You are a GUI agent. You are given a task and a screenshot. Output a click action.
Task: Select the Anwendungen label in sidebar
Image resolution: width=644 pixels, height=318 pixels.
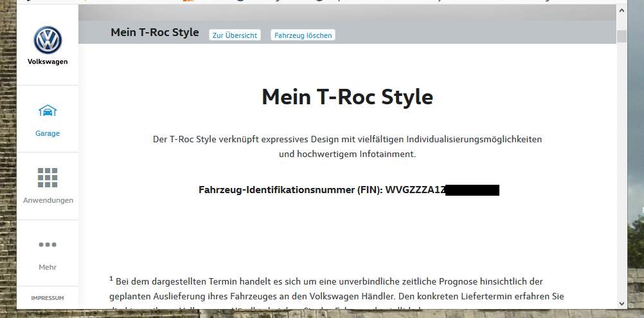48,200
